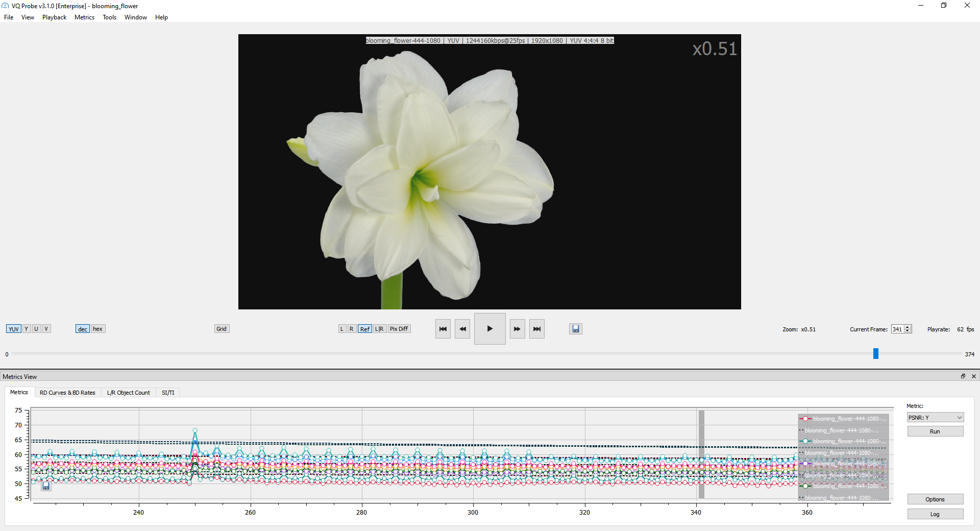The width and height of the screenshot is (980, 531).
Task: Switch pixel values to dec format
Action: click(x=83, y=329)
